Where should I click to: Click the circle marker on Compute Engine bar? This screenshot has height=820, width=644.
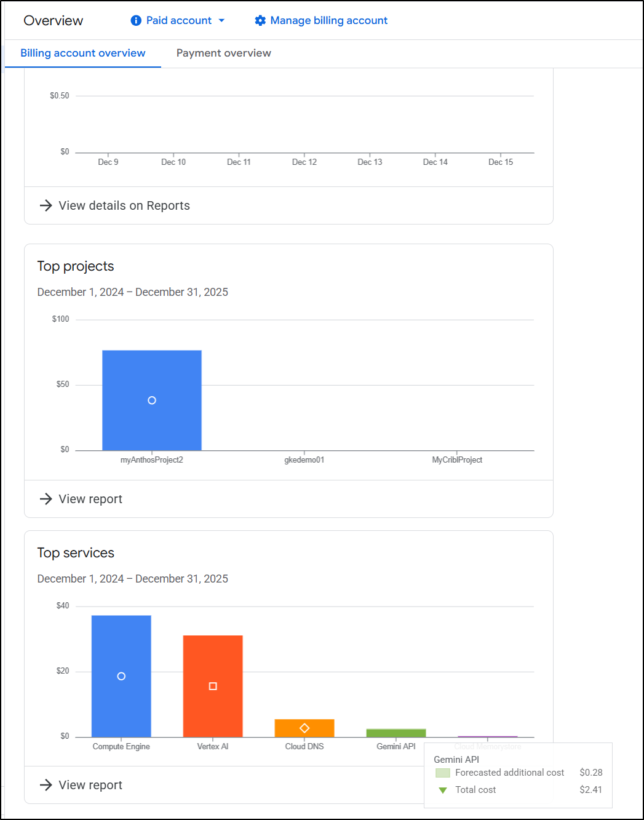(x=121, y=676)
